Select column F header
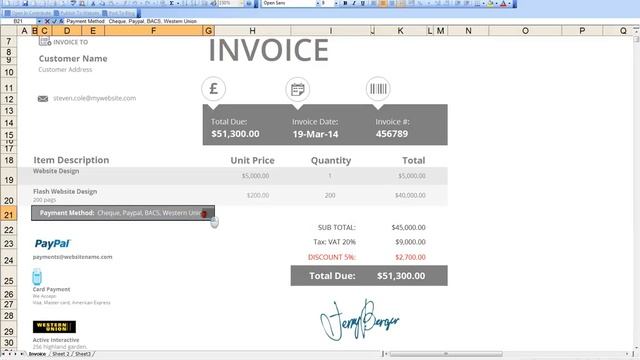Viewport: 640px width, 360px height. [153, 31]
